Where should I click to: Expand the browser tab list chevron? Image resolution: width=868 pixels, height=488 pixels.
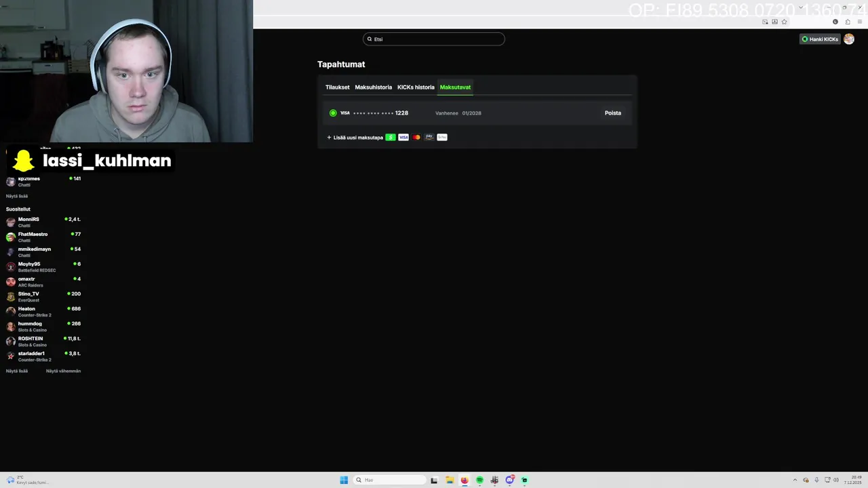(x=801, y=7)
